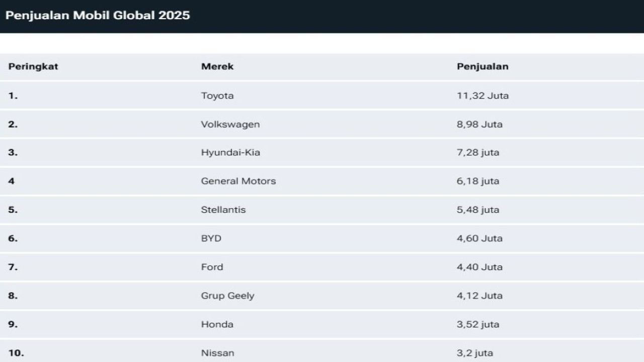
Task: Click the Peringkat column header
Action: (x=33, y=66)
